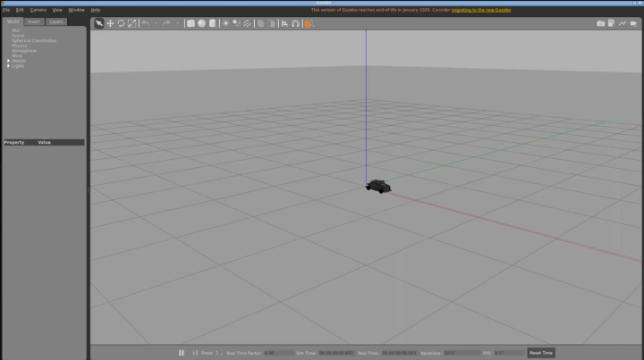
Task: Open the redo history dropdown arrow
Action: [x=177, y=24]
